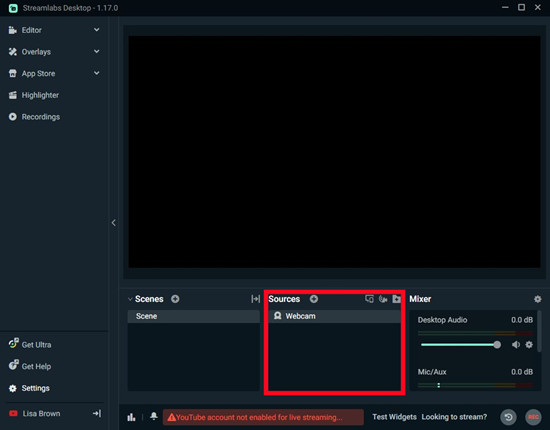
Task: Open Desktop Audio settings gear
Action: [529, 345]
